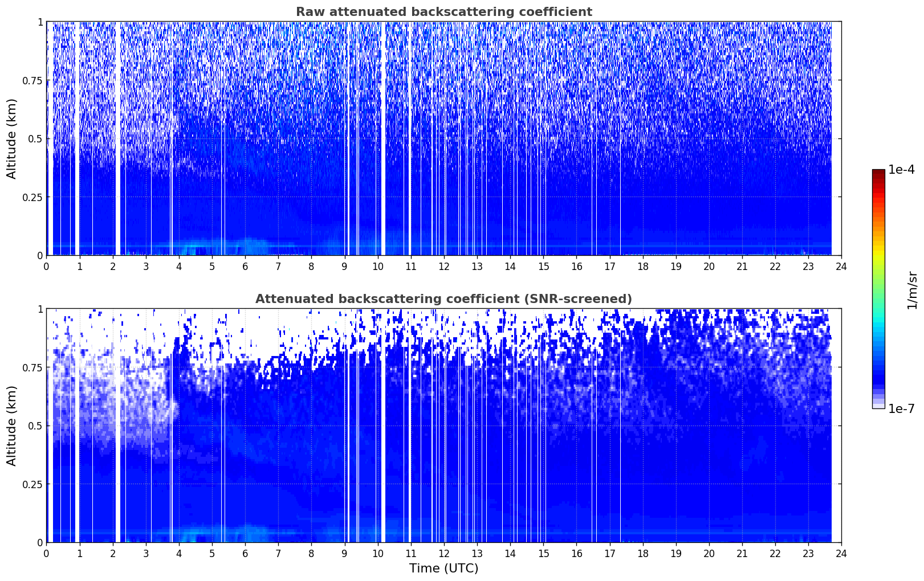Image resolution: width=924 pixels, height=581 pixels.
Task: Click altitude tick '0.5' on top plot
Action: click(x=35, y=138)
